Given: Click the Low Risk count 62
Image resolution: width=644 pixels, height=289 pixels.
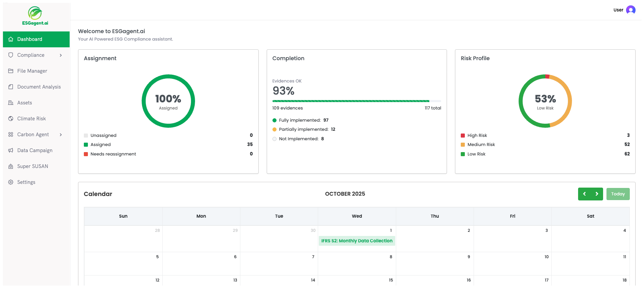Looking at the screenshot, I should point(627,154).
